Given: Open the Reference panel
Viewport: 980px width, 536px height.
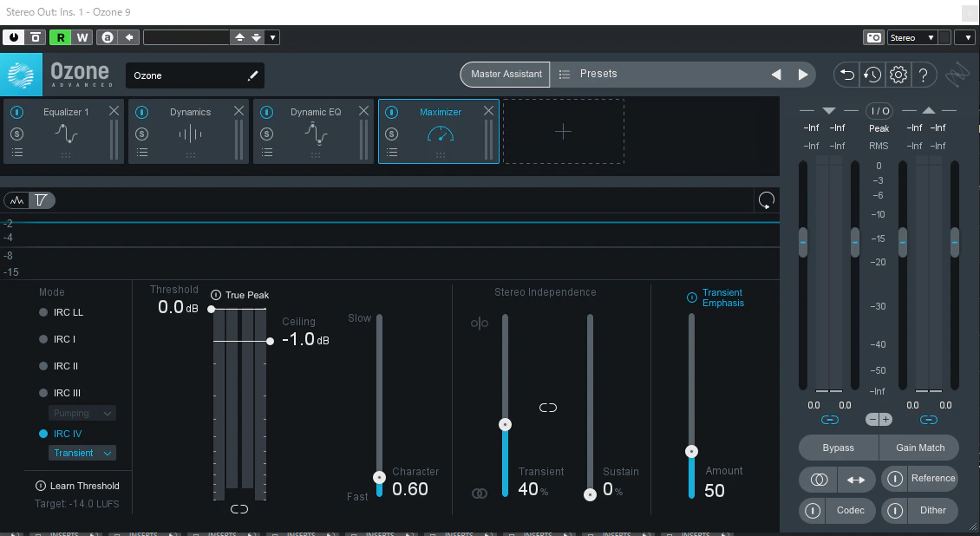Looking at the screenshot, I should coord(932,479).
